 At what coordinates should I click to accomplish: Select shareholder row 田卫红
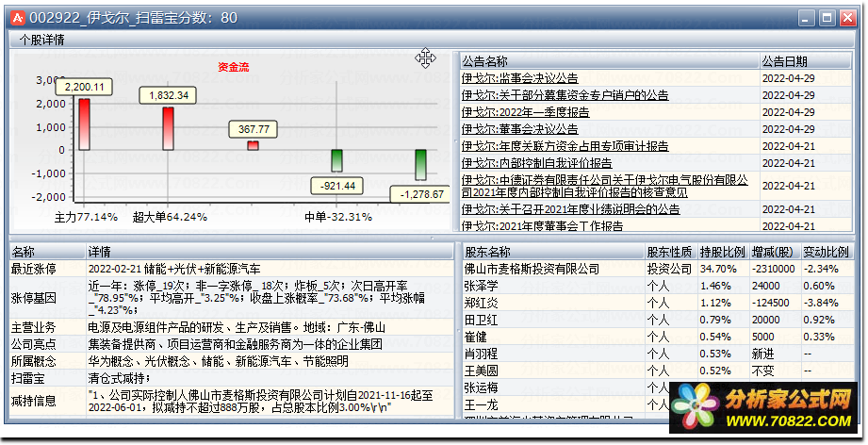coord(657,320)
